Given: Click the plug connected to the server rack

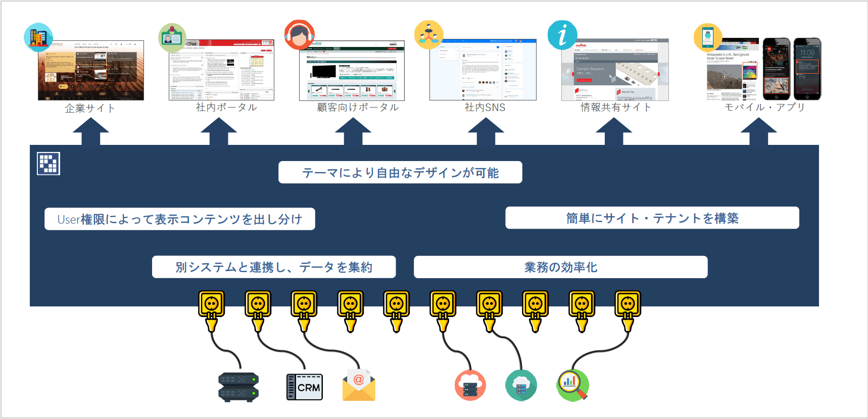Looking at the screenshot, I should click(x=212, y=311).
